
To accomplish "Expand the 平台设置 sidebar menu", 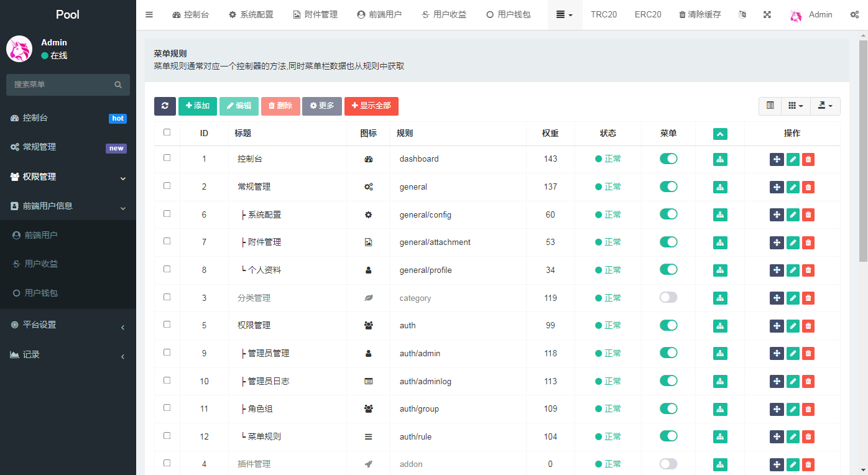I will click(68, 325).
